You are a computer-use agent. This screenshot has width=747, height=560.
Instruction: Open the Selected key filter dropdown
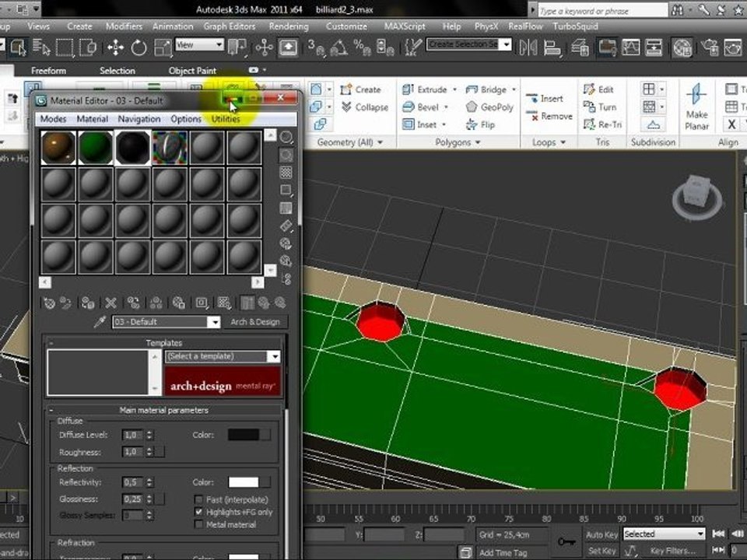click(664, 534)
